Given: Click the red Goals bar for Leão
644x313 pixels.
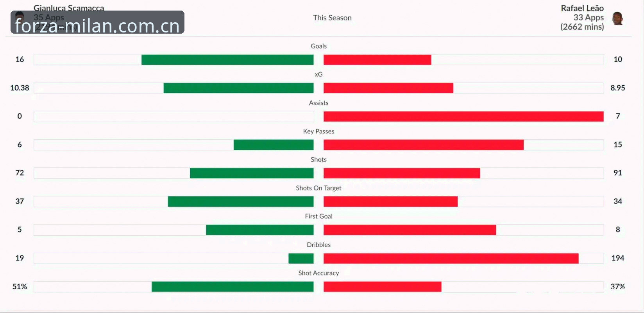Looking at the screenshot, I should point(377,59).
